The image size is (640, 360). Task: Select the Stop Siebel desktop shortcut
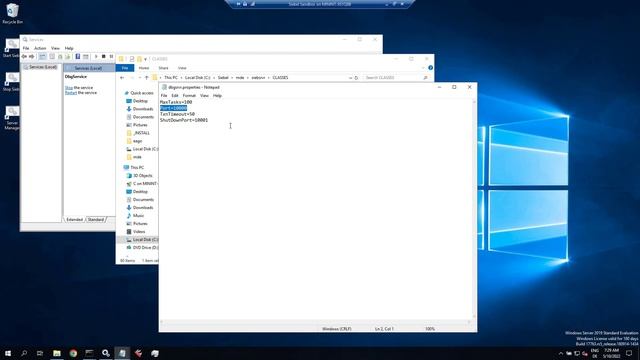click(11, 82)
